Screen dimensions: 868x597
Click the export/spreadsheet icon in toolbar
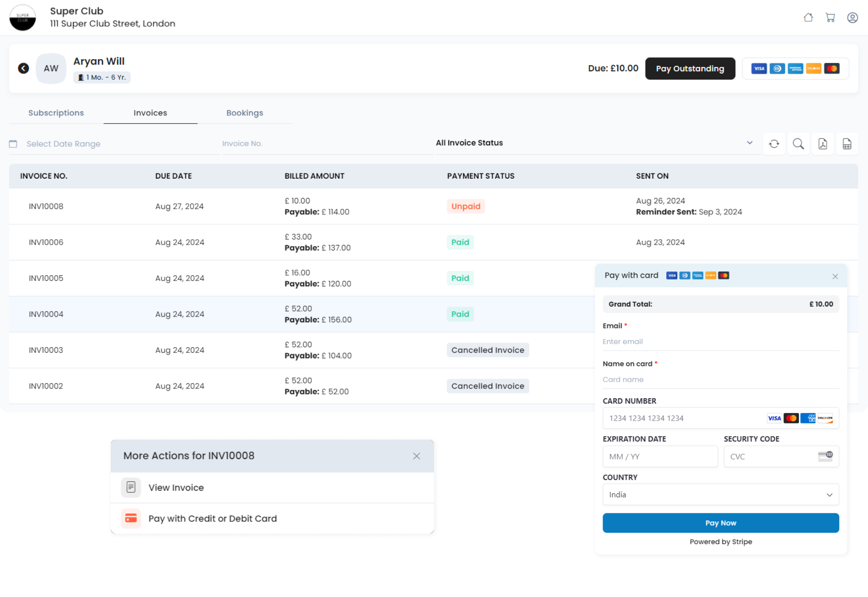[x=847, y=144]
